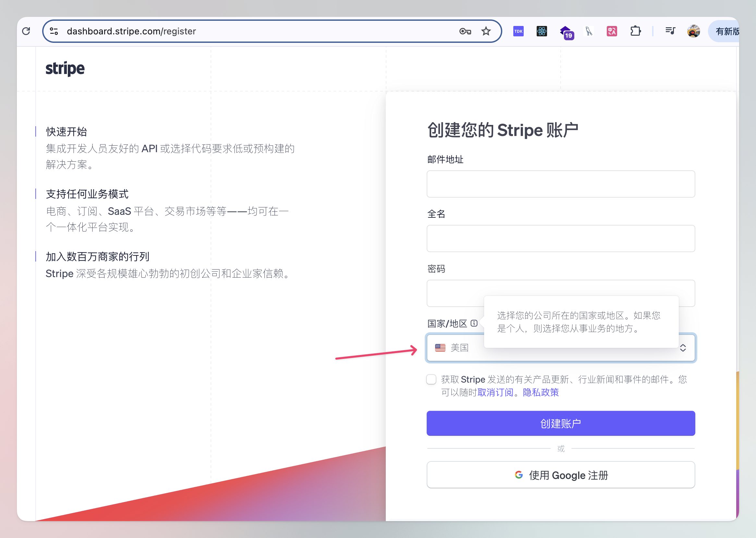Open the Chrome profile avatar
The height and width of the screenshot is (538, 756).
click(x=693, y=31)
